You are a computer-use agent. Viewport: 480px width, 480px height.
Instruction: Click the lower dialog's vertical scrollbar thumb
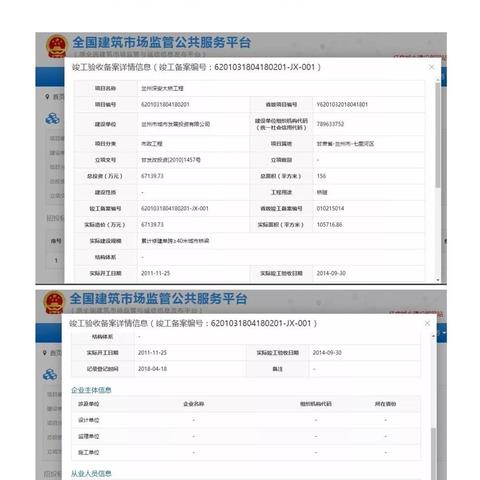coord(433,453)
